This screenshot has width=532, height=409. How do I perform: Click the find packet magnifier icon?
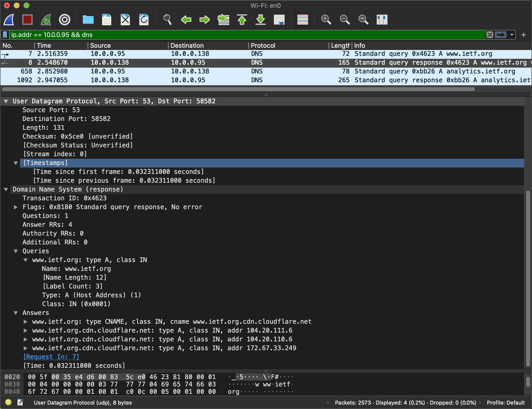click(x=168, y=20)
